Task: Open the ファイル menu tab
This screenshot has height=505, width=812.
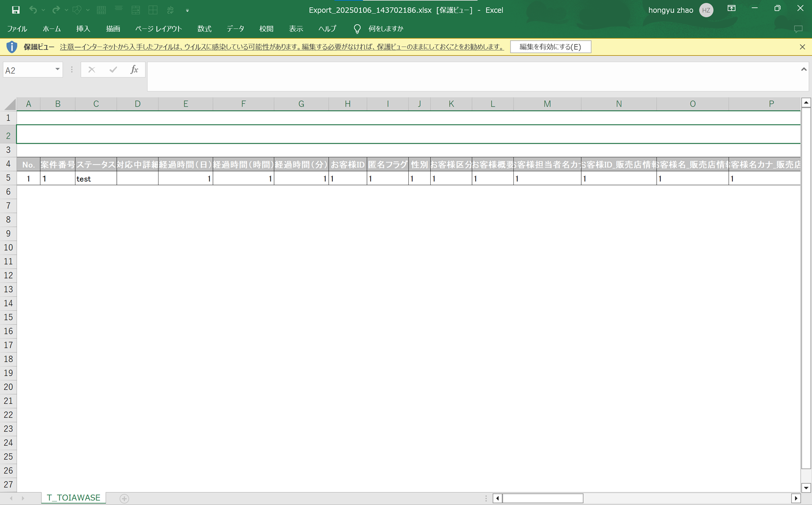Action: coord(17,29)
